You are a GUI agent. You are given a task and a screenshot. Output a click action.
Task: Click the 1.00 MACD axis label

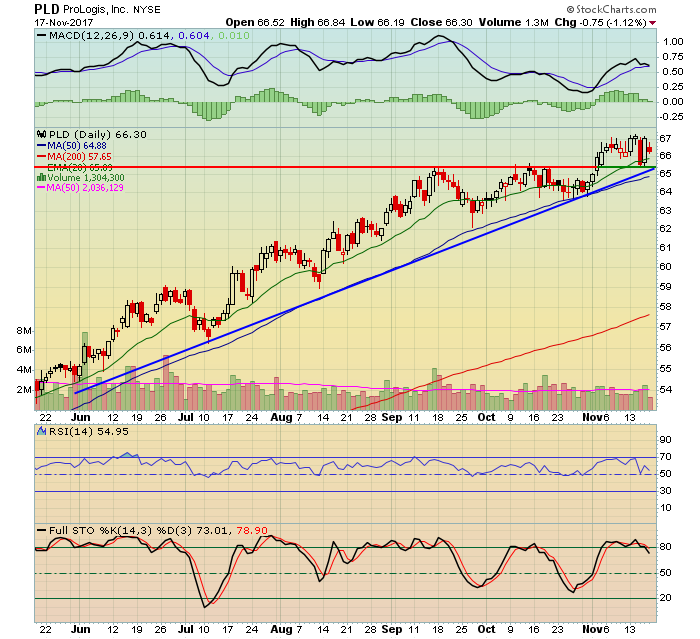[x=673, y=42]
